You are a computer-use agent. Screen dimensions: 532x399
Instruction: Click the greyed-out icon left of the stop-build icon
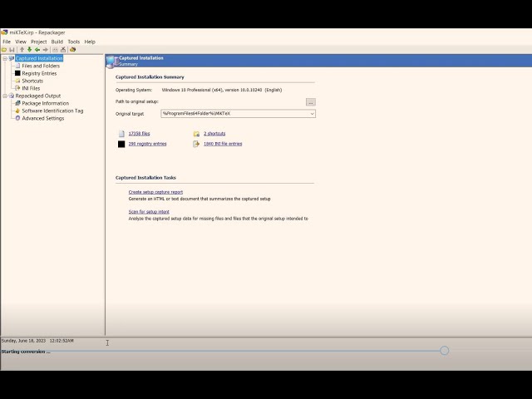coord(55,50)
